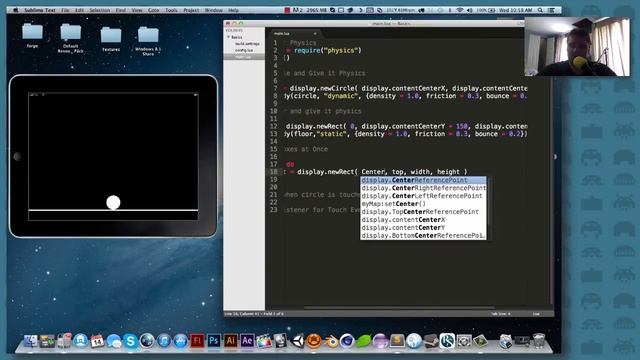Choose display.contentCenterX suggestion

pyautogui.click(x=423, y=220)
